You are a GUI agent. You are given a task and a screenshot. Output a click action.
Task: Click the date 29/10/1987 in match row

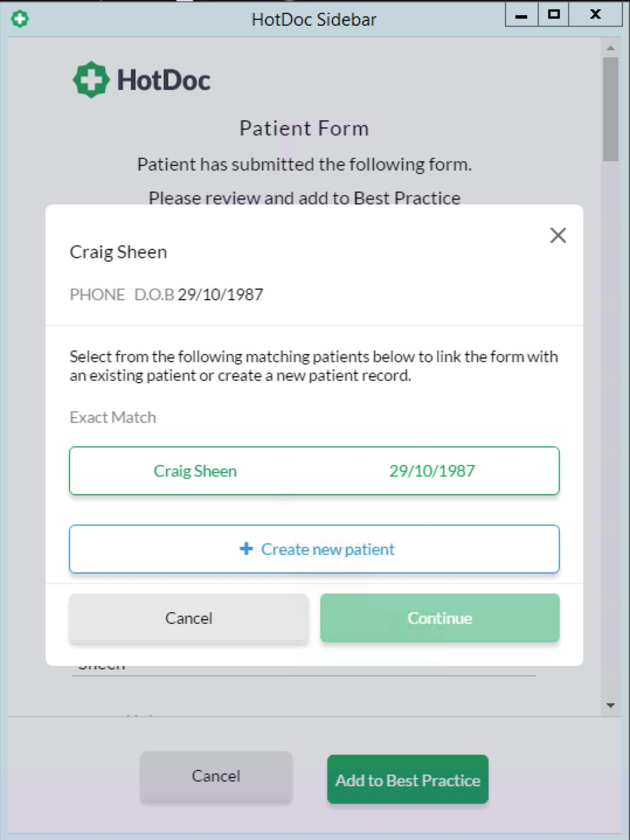432,471
